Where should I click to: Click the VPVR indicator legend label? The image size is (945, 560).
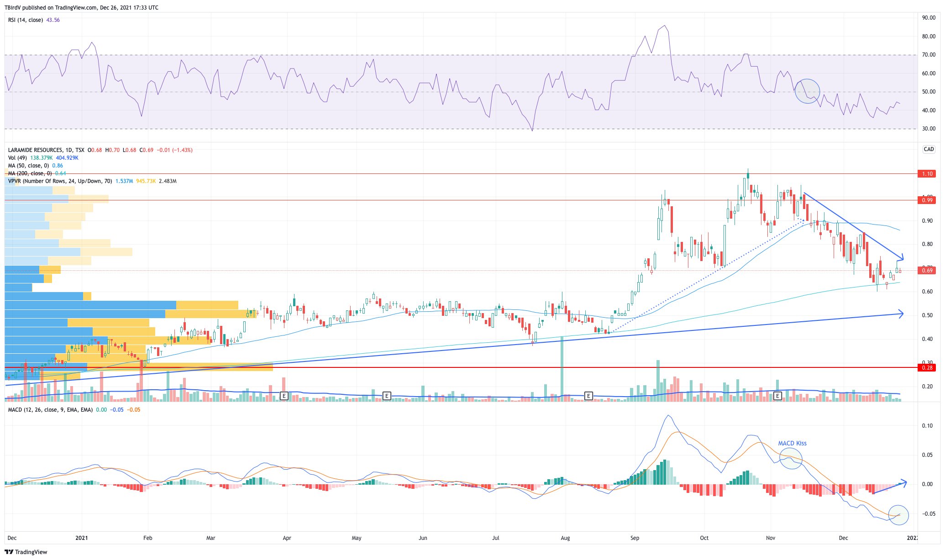pyautogui.click(x=59, y=181)
